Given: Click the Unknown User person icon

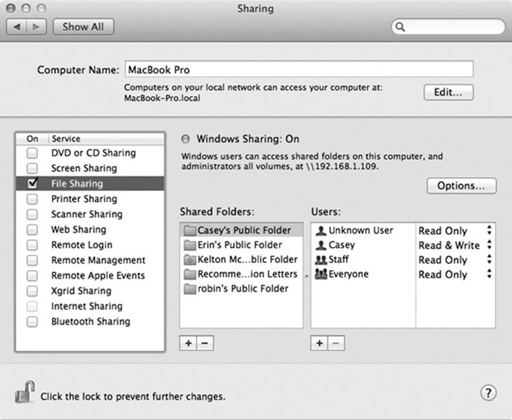Looking at the screenshot, I should (x=321, y=231).
